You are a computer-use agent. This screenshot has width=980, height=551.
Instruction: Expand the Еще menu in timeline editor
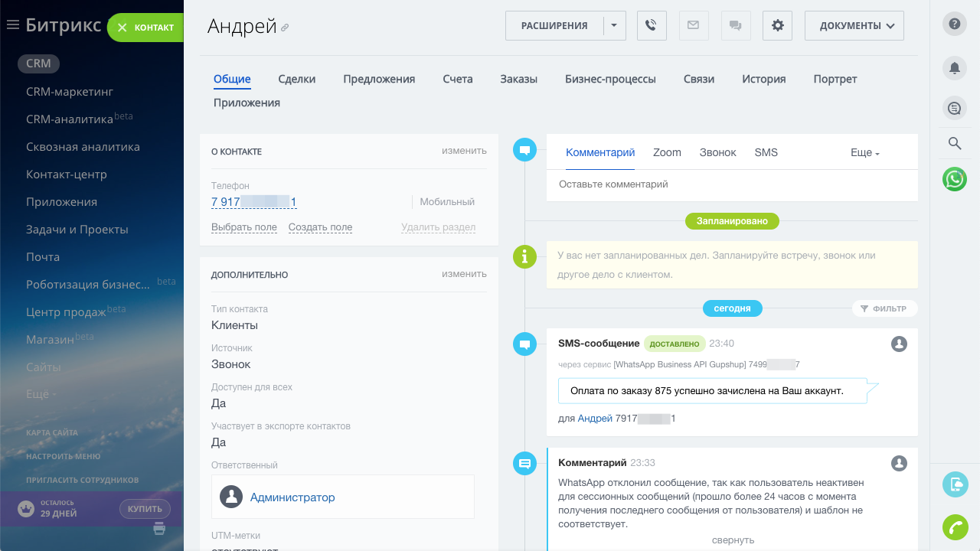click(x=865, y=152)
